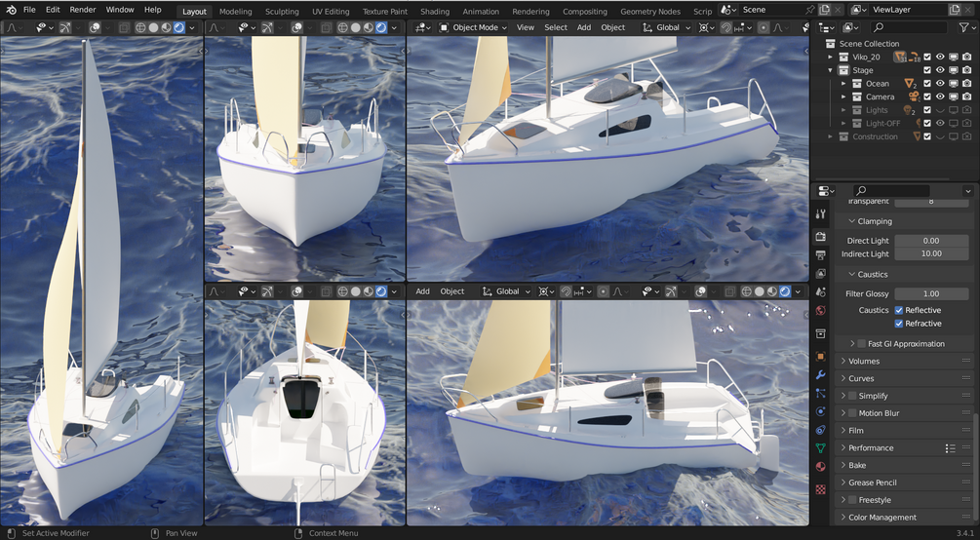
Task: Click Add in bottom-right viewport header
Action: [x=422, y=291]
